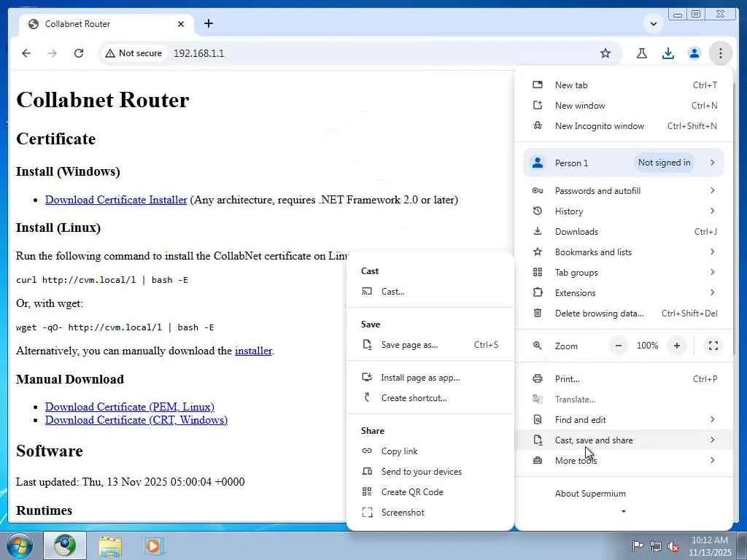The height and width of the screenshot is (560, 747).
Task: Click the Not secure site info chip
Action: [x=134, y=53]
